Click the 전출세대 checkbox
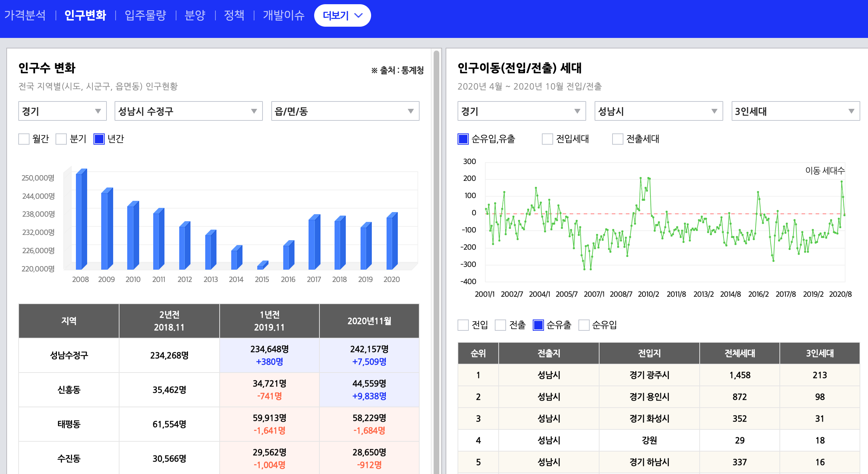868x474 pixels. pos(617,139)
